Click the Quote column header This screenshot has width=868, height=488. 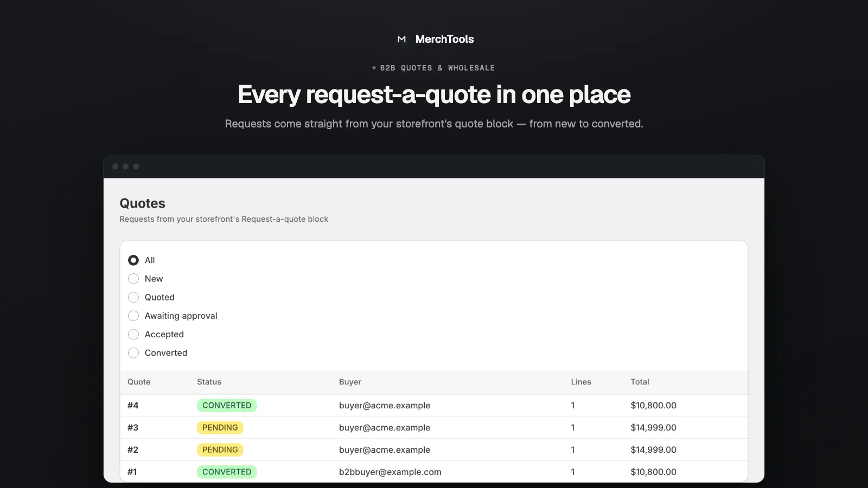click(x=139, y=382)
